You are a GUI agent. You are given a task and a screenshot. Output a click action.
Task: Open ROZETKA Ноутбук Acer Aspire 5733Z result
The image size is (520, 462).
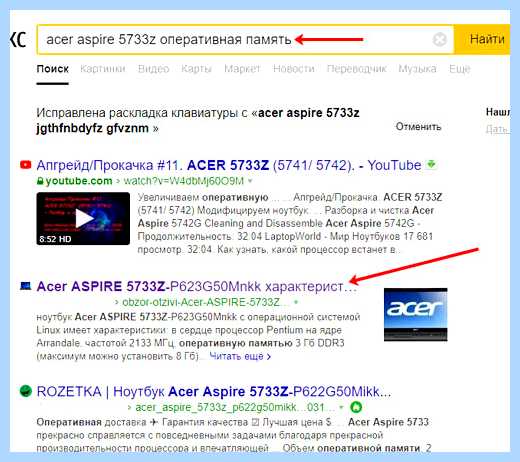point(214,392)
